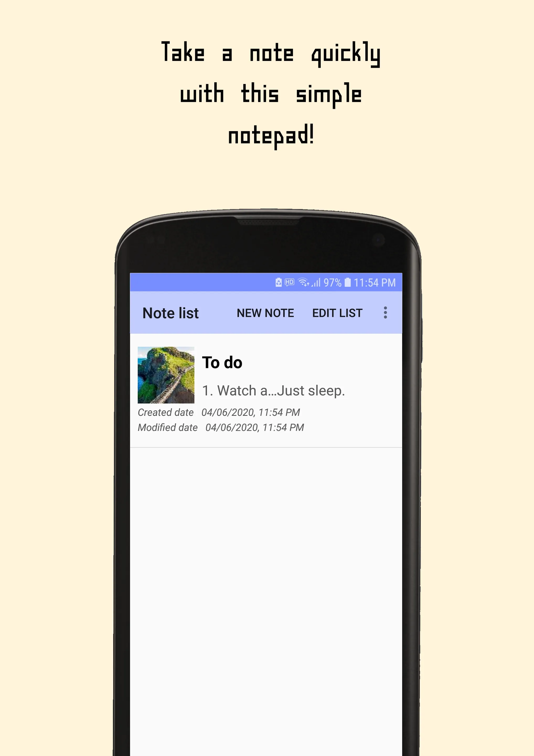Scroll down the note list
The image size is (534, 756).
pos(266,521)
